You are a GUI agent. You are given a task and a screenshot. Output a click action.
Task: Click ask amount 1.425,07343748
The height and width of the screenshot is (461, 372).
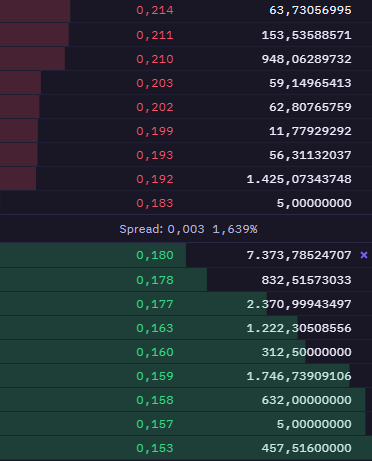pyautogui.click(x=299, y=179)
